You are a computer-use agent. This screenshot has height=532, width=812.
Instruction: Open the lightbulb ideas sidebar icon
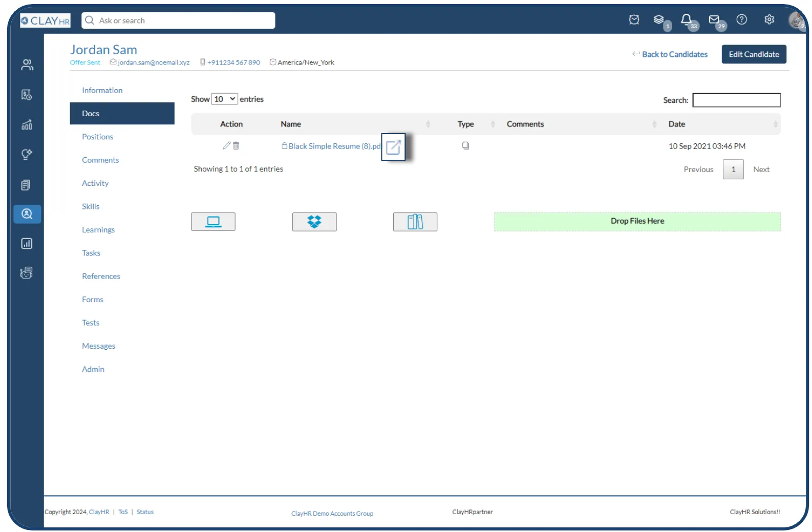coord(27,155)
